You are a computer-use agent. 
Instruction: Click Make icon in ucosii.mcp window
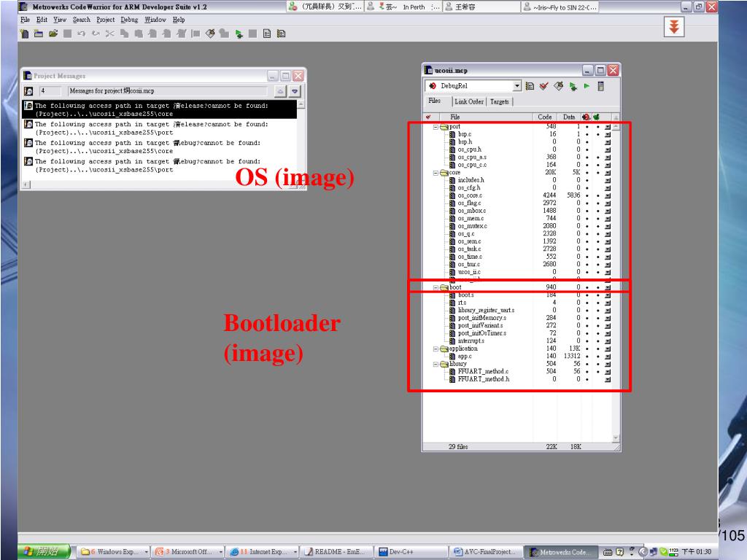tap(558, 86)
